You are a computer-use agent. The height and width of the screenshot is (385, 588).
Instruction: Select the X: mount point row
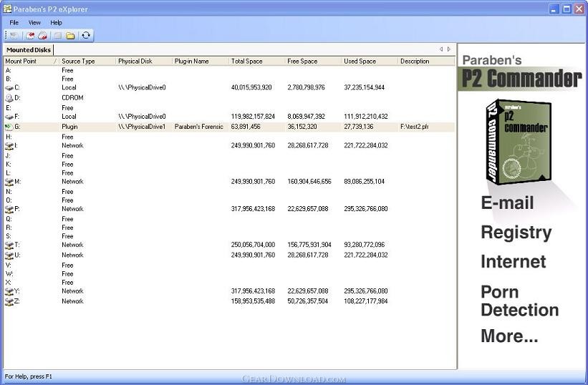[229, 283]
